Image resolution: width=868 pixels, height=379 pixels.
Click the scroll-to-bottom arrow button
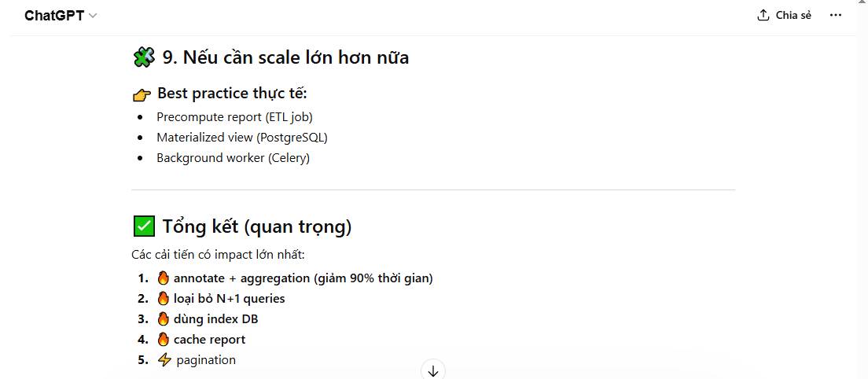point(433,370)
